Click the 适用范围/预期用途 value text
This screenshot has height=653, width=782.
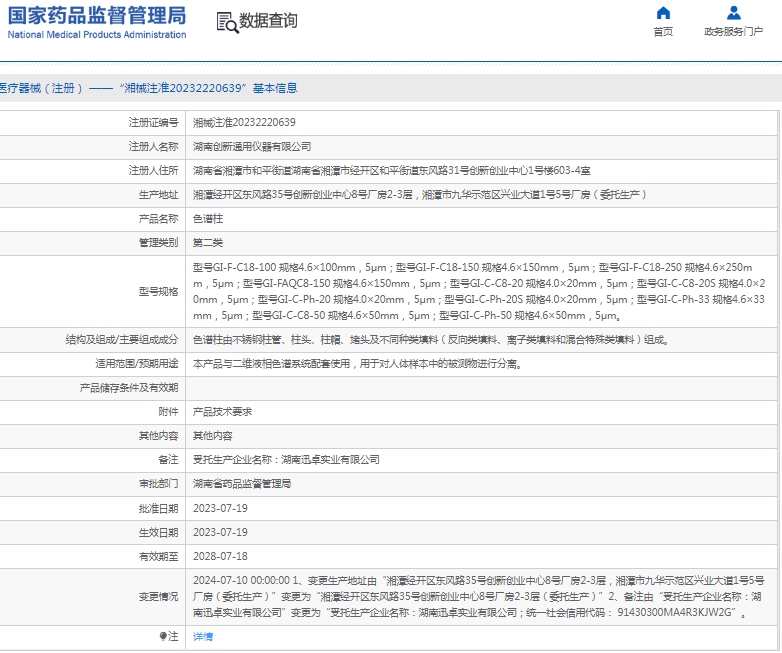pyautogui.click(x=357, y=364)
